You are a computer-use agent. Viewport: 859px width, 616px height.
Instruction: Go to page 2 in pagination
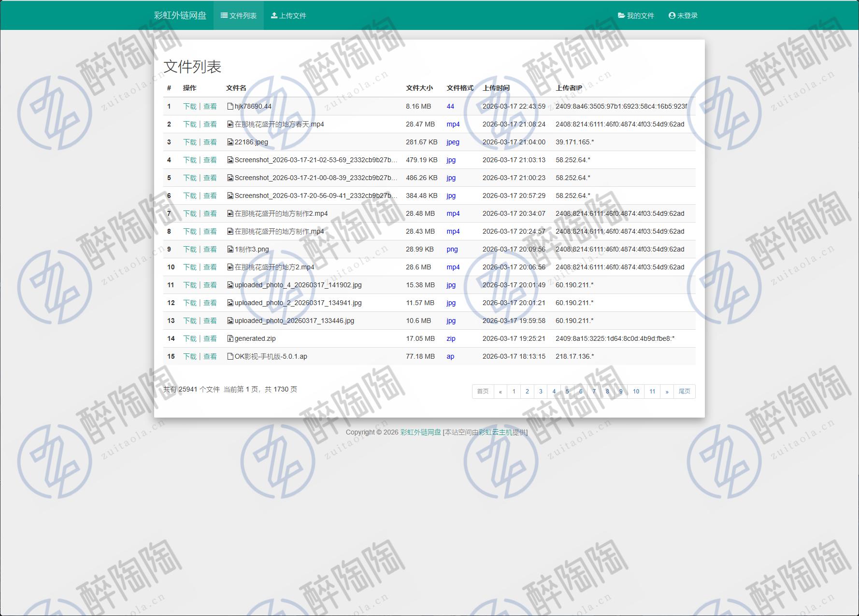coord(527,392)
